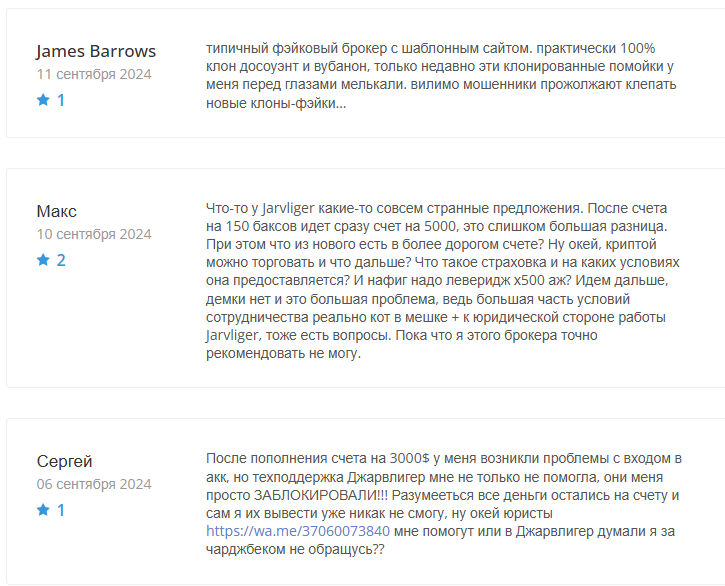Click rating number 1 for James Barrows
The image size is (725, 586).
[x=61, y=100]
